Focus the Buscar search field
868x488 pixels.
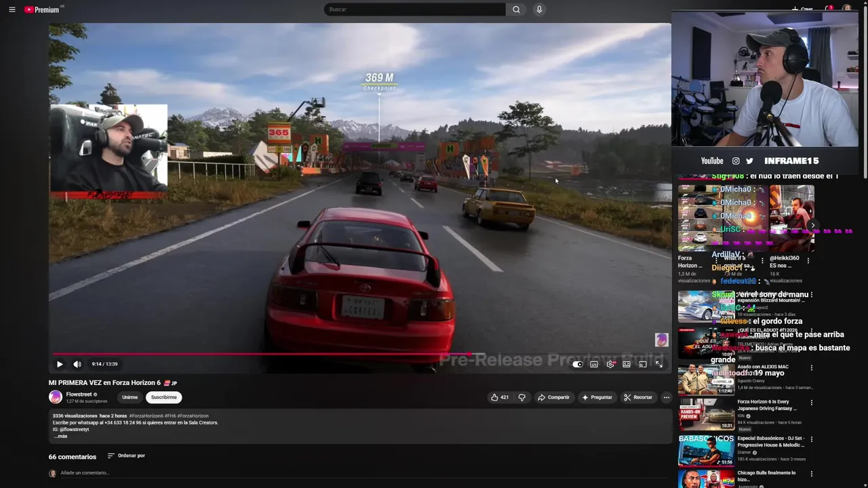415,9
